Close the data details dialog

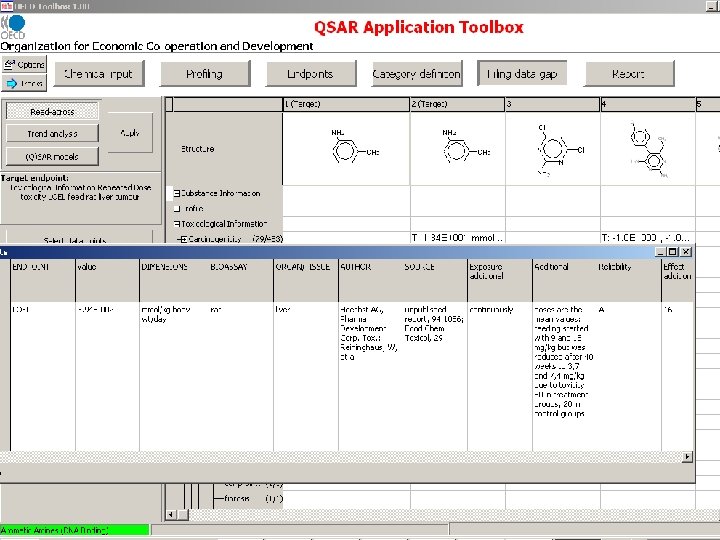tap(686, 252)
